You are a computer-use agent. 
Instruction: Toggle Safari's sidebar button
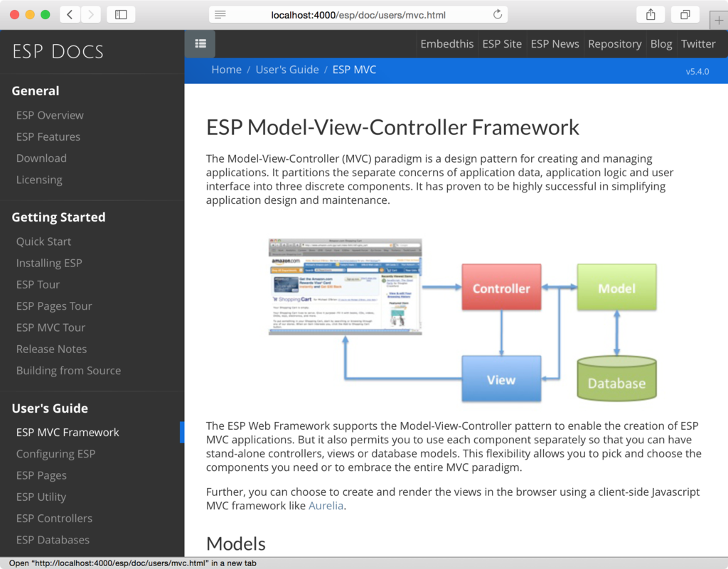tap(121, 15)
